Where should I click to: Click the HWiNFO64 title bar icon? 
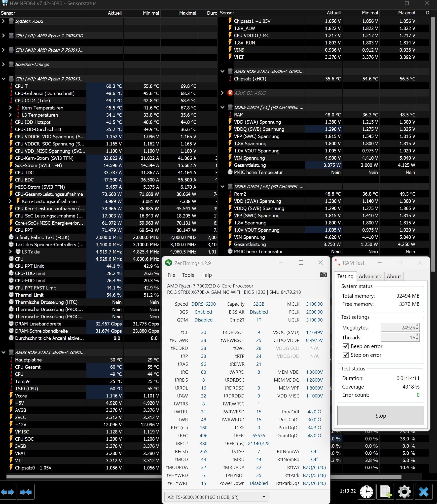4,3
